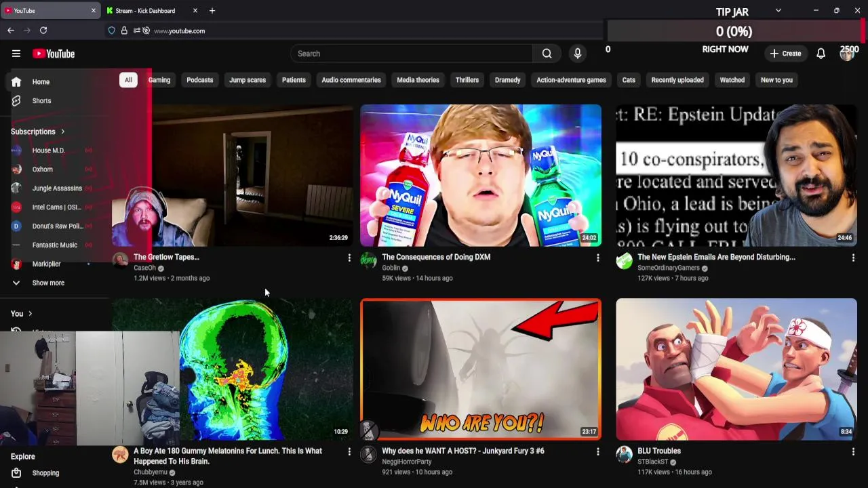Viewport: 868px width, 488px height.
Task: Open the New Epstein Emails thumbnail
Action: (x=736, y=176)
